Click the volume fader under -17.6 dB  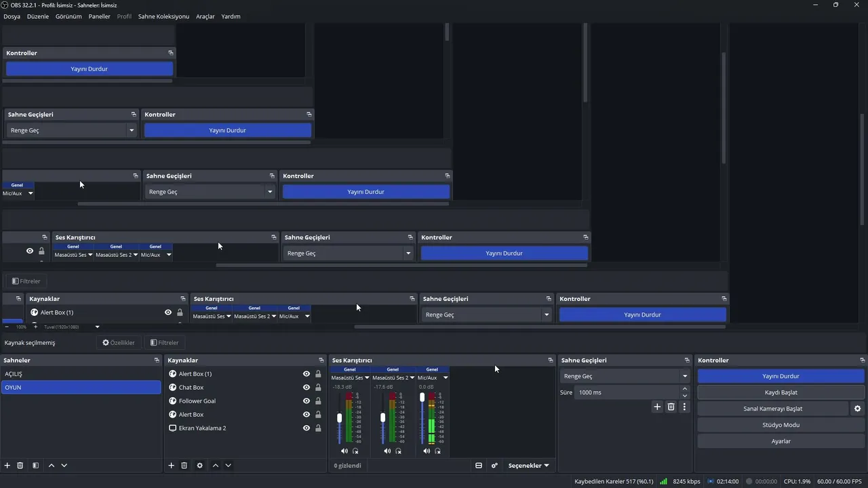tap(383, 418)
